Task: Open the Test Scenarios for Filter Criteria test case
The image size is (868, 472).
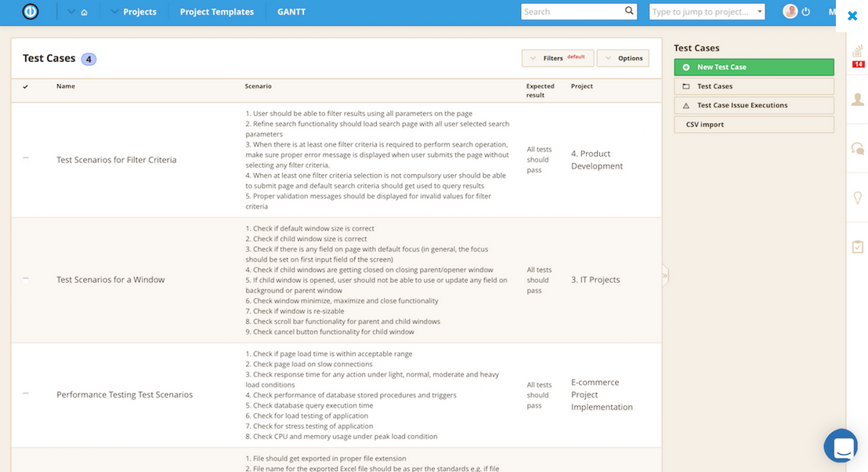Action: coord(116,159)
